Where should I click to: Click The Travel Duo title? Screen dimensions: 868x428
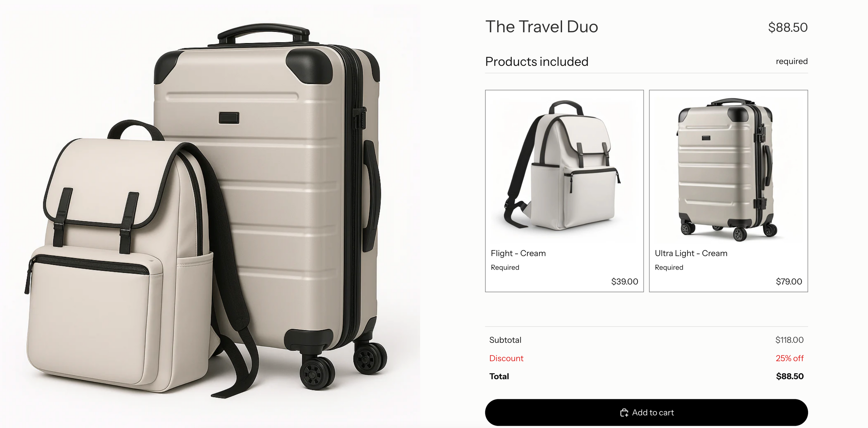(541, 27)
